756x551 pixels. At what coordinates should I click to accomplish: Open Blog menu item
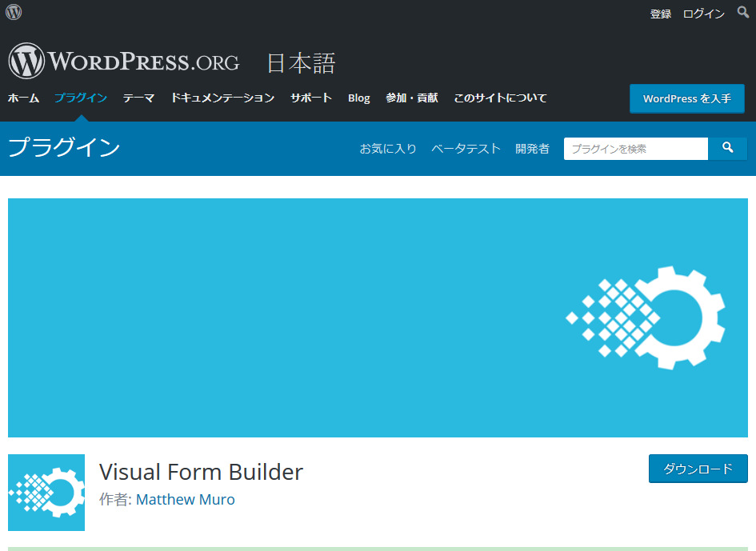tap(358, 98)
